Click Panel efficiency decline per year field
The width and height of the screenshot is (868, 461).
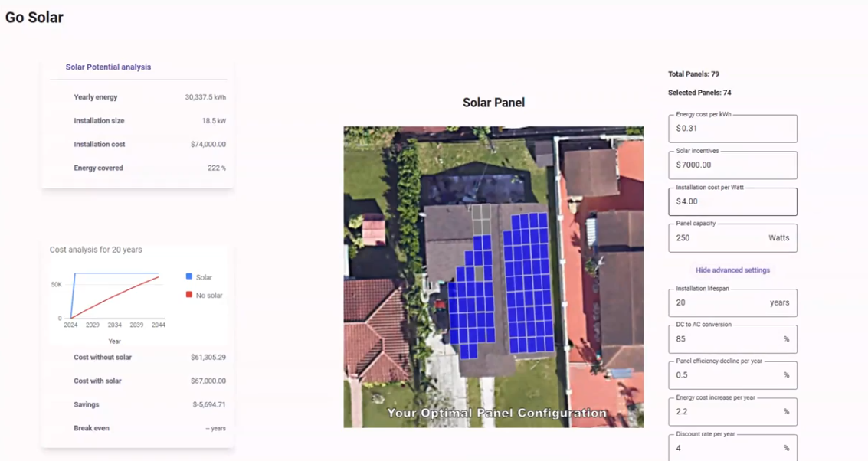724,375
